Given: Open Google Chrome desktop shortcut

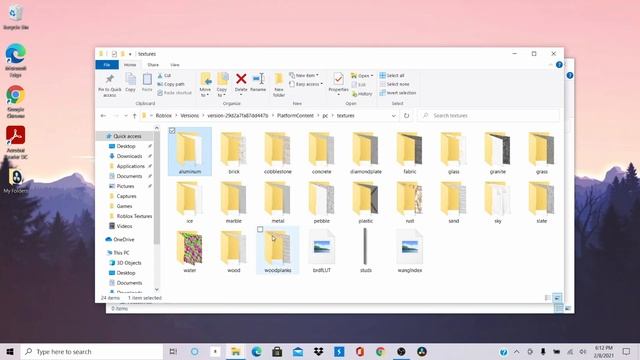Looking at the screenshot, I should pos(16,102).
